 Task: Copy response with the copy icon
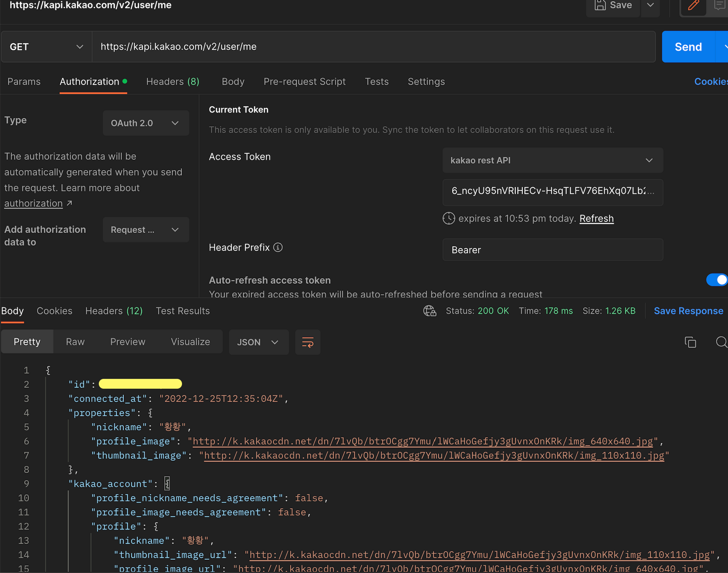690,342
